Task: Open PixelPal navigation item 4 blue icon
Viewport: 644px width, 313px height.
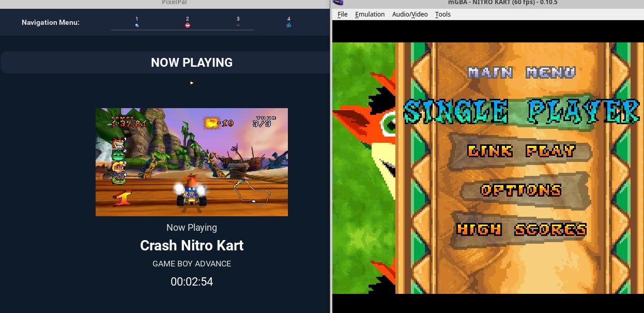Action: 289,24
